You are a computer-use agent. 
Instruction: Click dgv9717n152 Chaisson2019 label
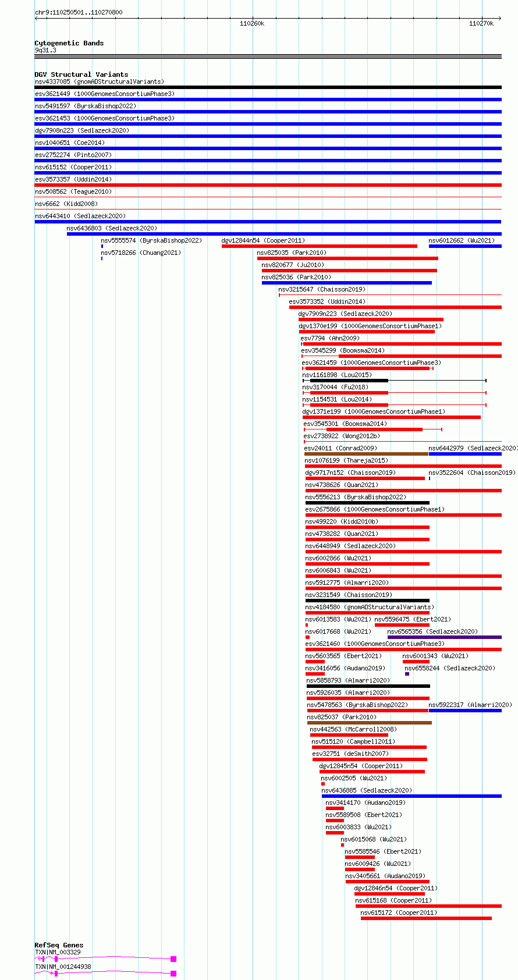[350, 473]
